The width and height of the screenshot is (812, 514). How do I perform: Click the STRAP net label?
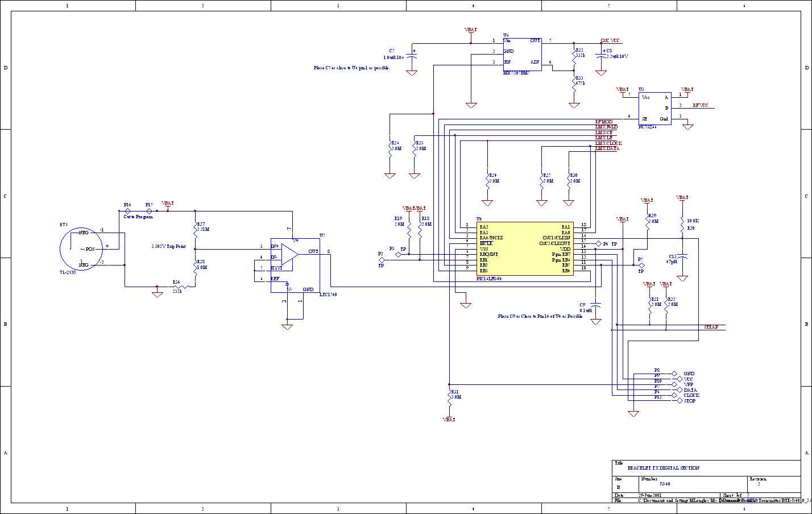click(x=711, y=328)
